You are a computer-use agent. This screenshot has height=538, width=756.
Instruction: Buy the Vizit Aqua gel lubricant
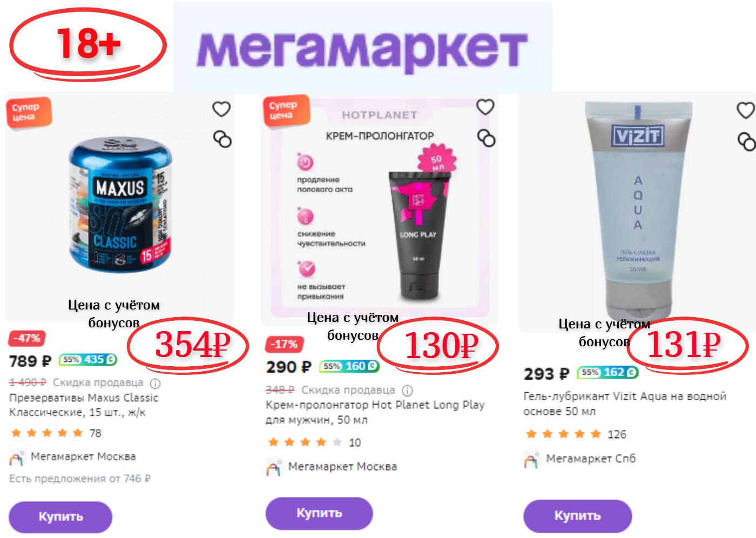pyautogui.click(x=577, y=516)
